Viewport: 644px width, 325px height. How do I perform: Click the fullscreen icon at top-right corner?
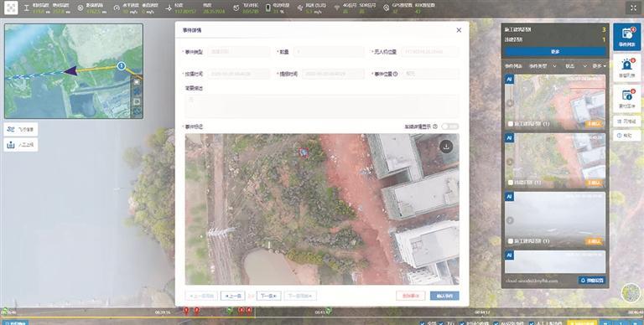point(632,8)
